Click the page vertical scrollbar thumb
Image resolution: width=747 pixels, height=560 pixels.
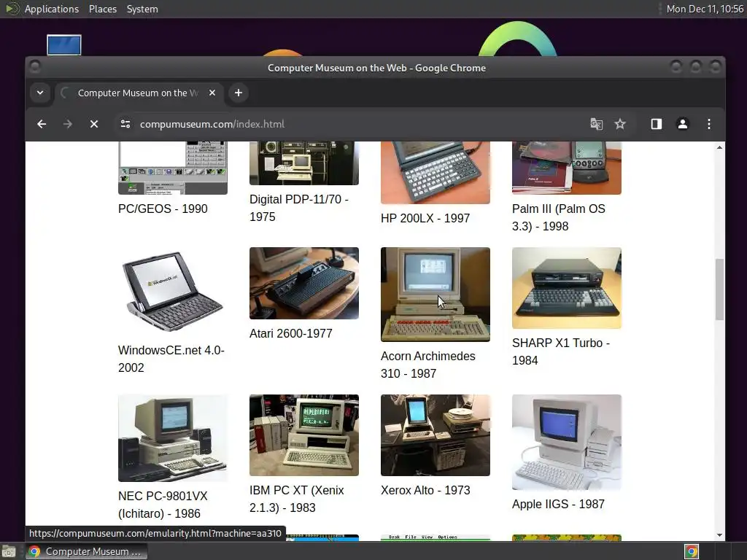pyautogui.click(x=719, y=289)
